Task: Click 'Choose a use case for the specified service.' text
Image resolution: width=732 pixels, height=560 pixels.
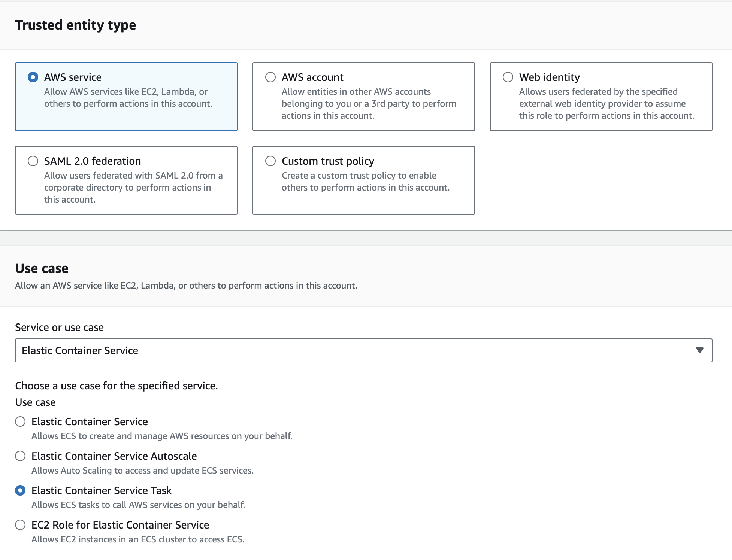Action: click(117, 386)
